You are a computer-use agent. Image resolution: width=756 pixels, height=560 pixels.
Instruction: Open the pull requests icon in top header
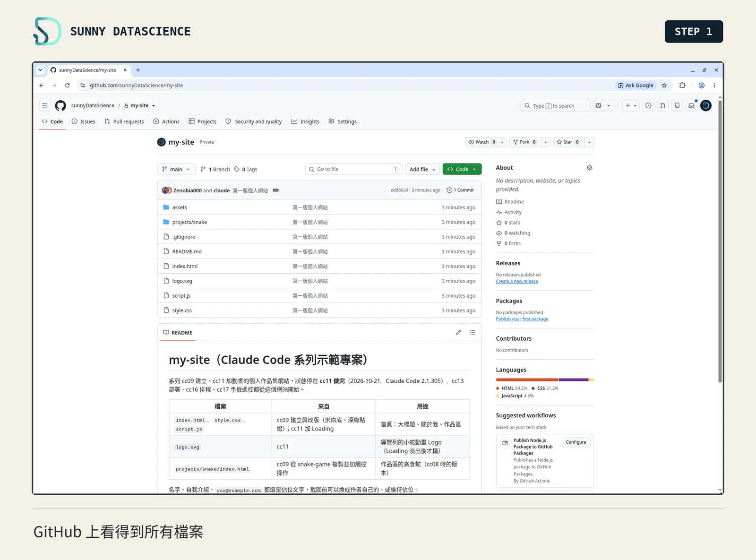pyautogui.click(x=662, y=105)
